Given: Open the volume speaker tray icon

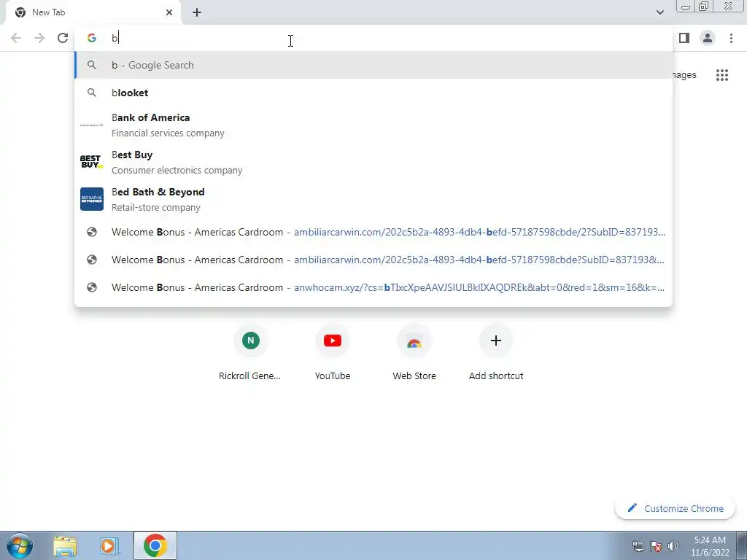Looking at the screenshot, I should [673, 546].
